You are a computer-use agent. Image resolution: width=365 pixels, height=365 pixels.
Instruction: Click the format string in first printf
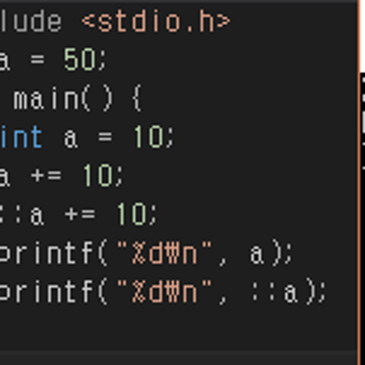click(x=164, y=253)
